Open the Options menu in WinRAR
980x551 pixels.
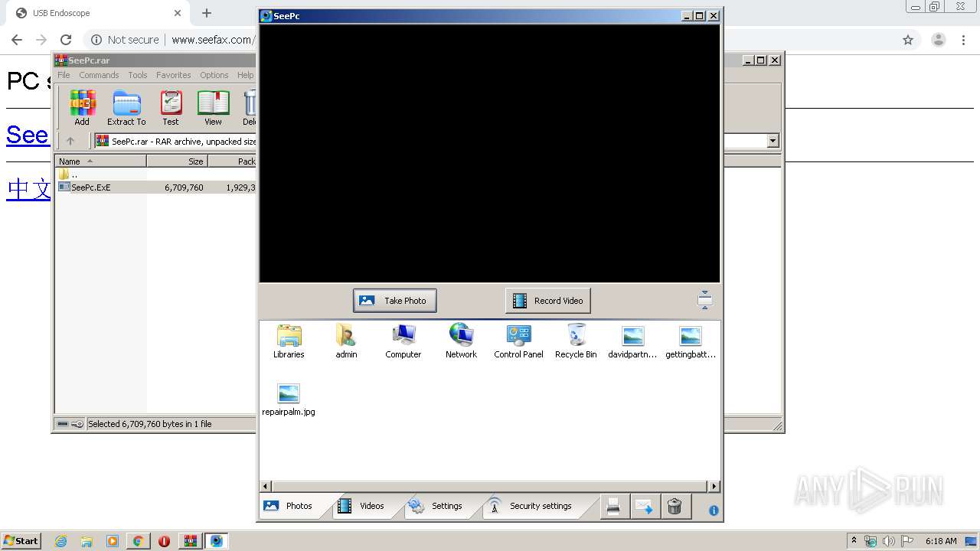(x=214, y=75)
